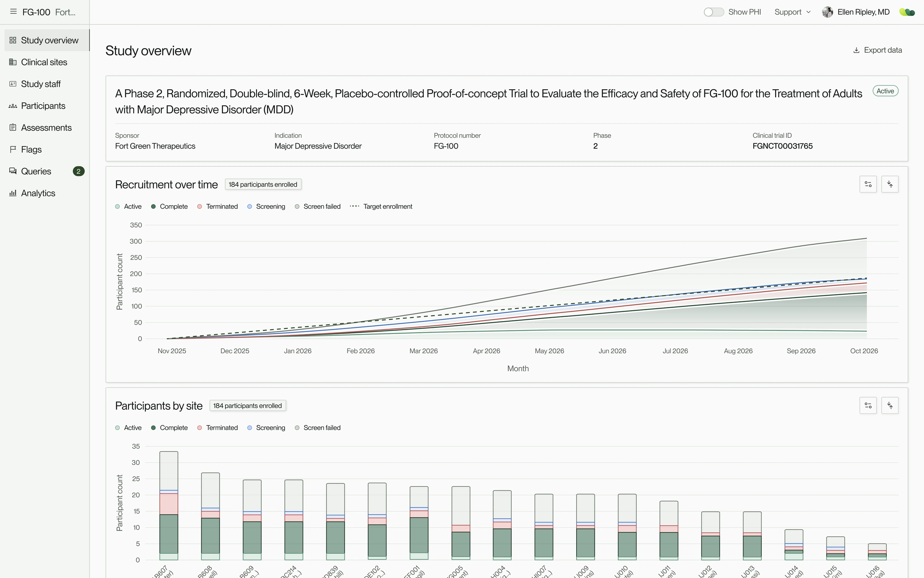
Task: Toggle Target enrollment line in Recruitment legend
Action: (x=381, y=206)
